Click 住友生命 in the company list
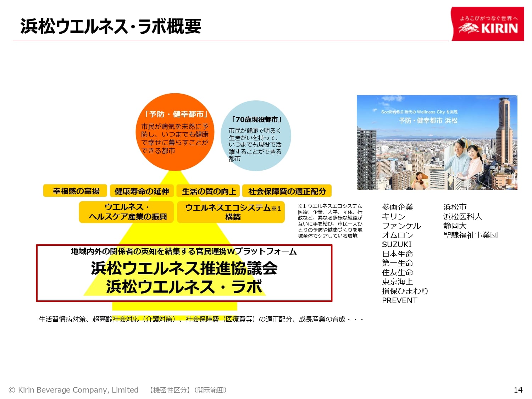This screenshot has height=399, width=532. 398,272
